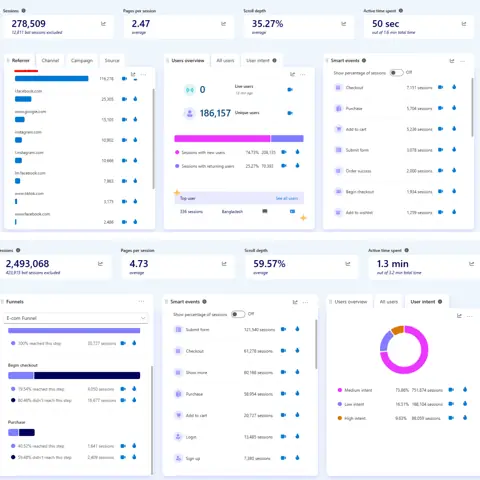
Task: Click info icon next to Sessions above 278,509
Action: point(24,11)
